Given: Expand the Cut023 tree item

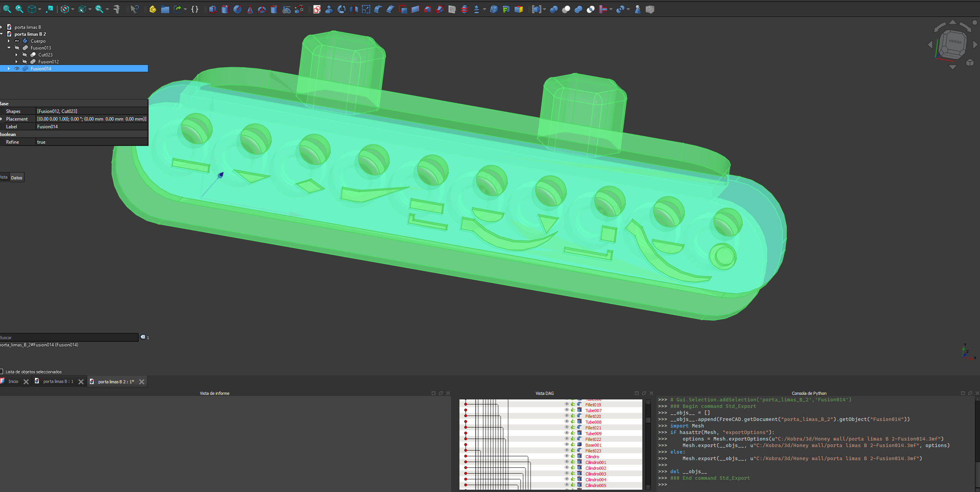Looking at the screenshot, I should (x=17, y=55).
